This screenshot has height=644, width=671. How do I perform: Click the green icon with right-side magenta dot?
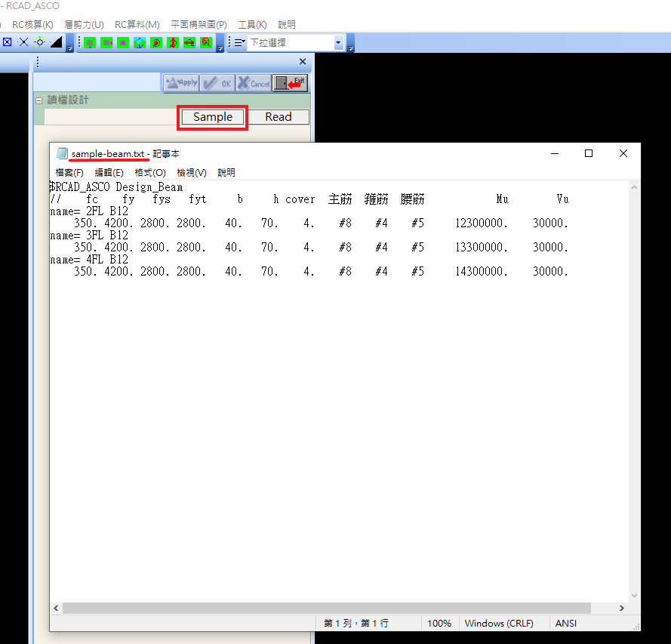pos(106,43)
